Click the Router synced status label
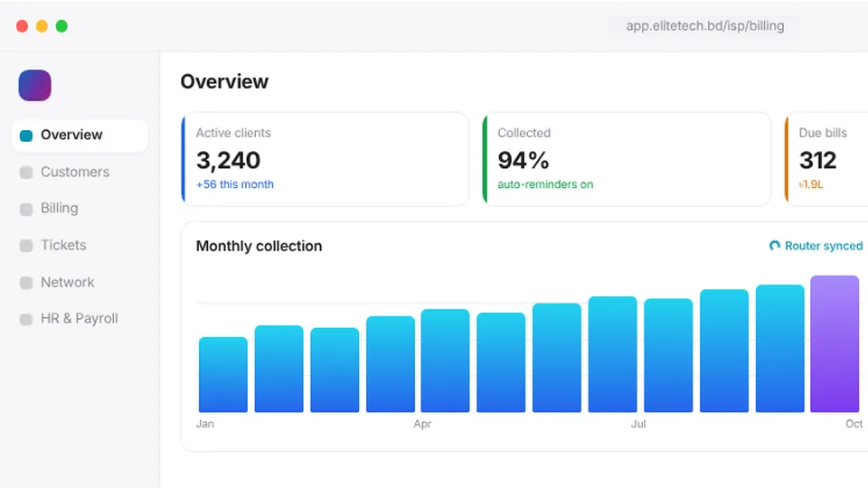Viewport: 868px width, 488px height. pyautogui.click(x=824, y=246)
